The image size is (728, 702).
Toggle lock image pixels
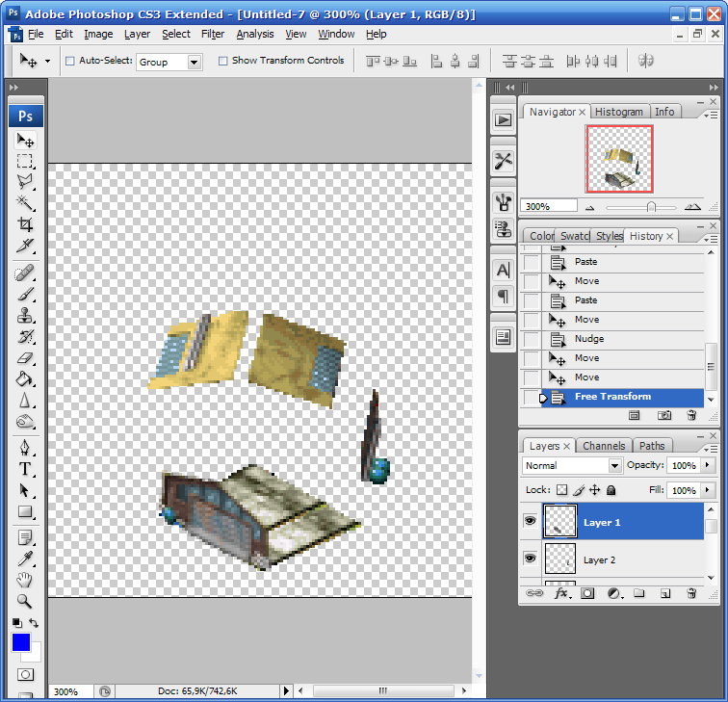579,490
